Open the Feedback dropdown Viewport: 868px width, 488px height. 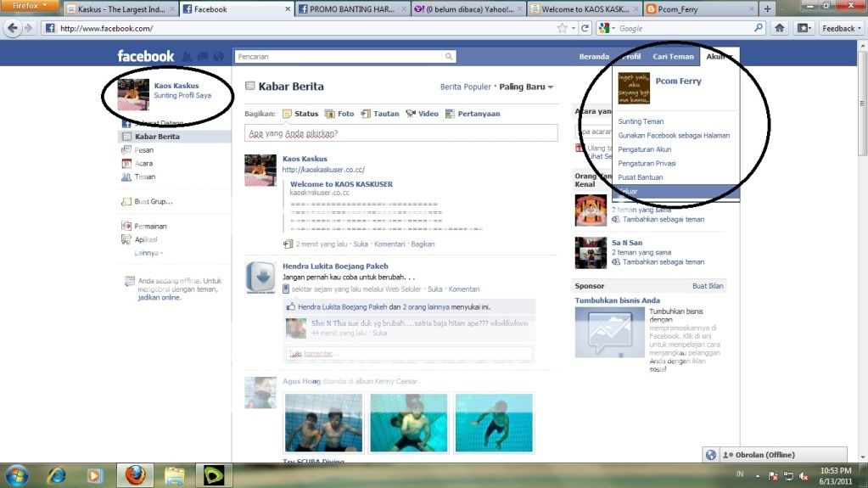pyautogui.click(x=842, y=28)
